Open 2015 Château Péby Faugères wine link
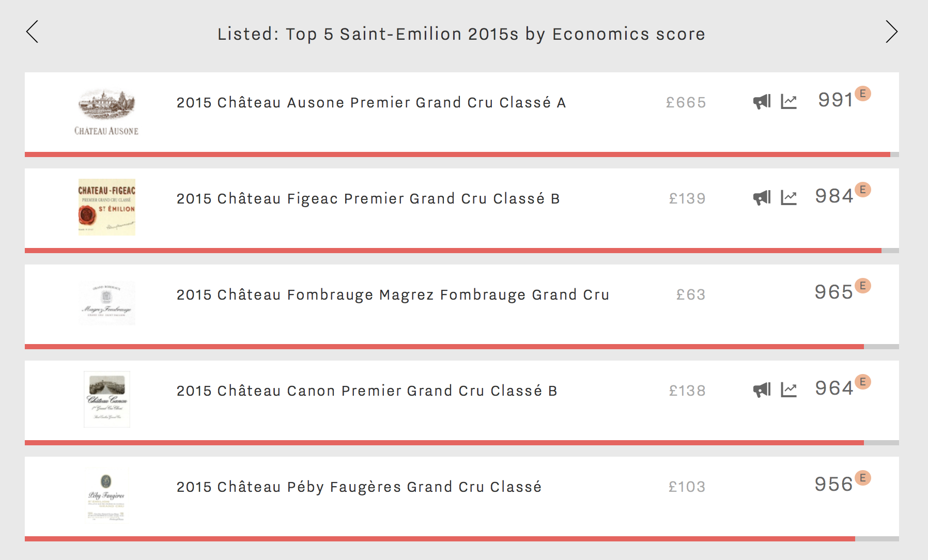The image size is (928, 560). coord(359,487)
